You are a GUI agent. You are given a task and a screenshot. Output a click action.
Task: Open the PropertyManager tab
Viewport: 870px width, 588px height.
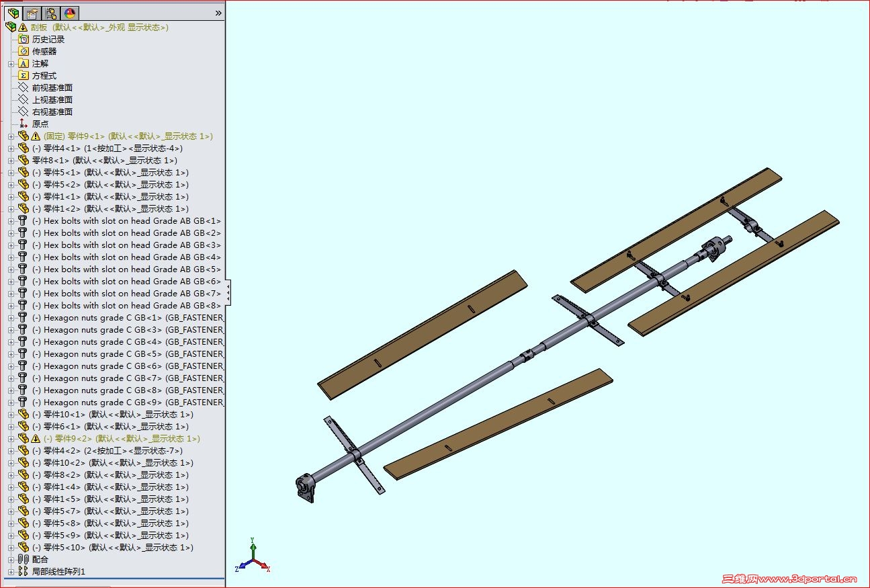click(32, 13)
